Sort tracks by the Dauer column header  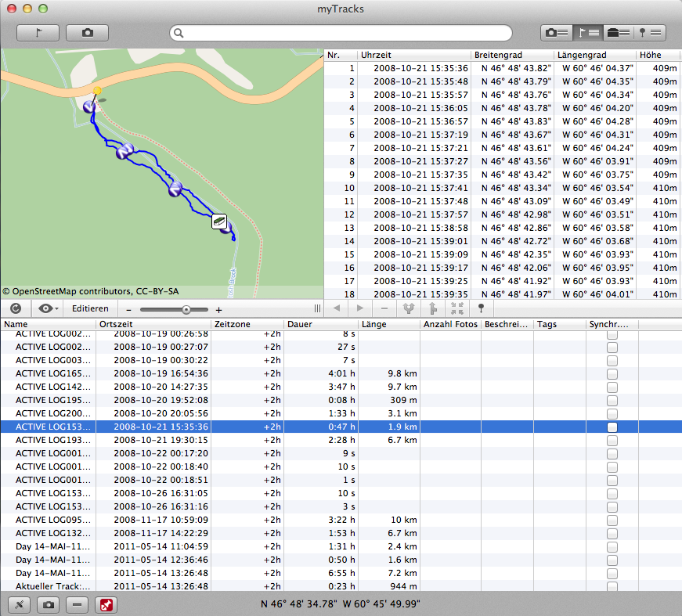click(320, 324)
